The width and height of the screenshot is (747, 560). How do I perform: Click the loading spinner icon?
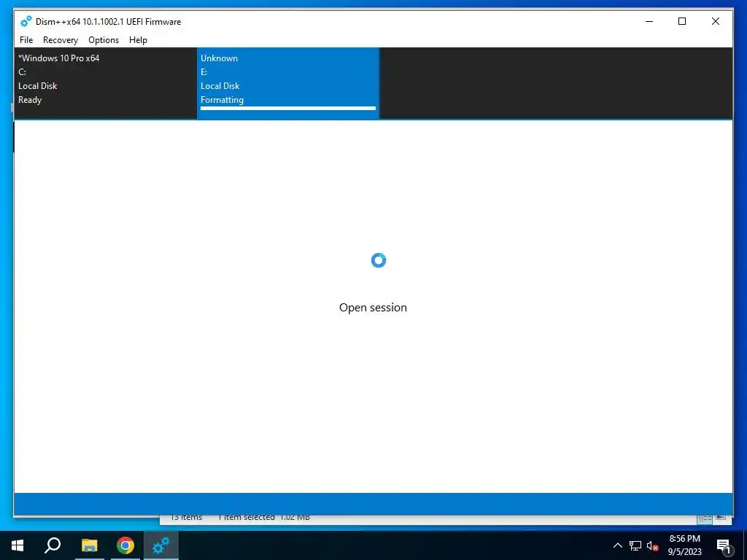(x=379, y=260)
